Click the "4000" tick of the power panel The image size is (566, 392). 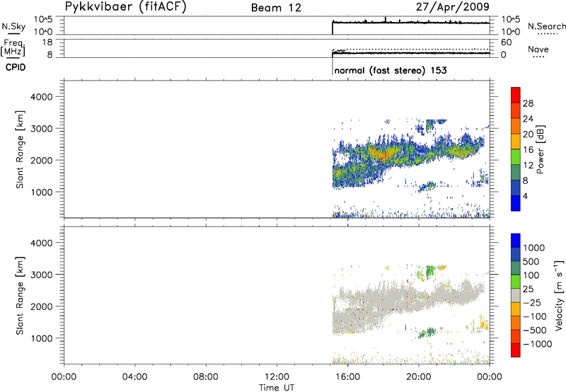coord(42,97)
